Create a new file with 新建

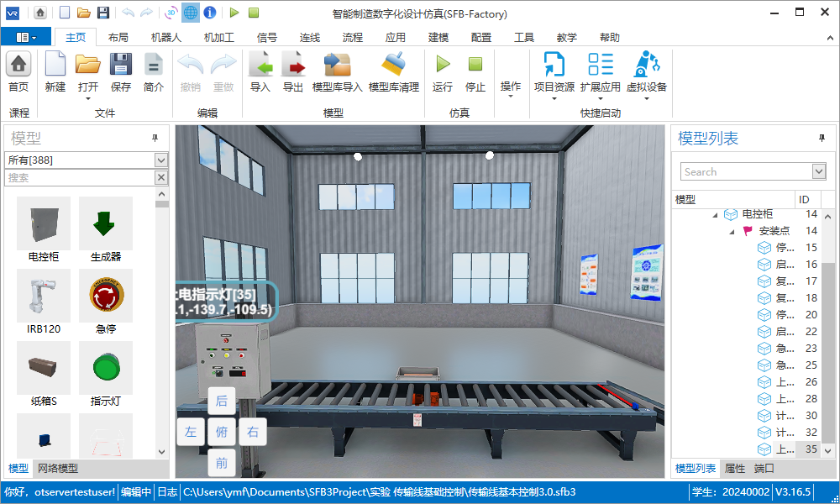pyautogui.click(x=55, y=65)
